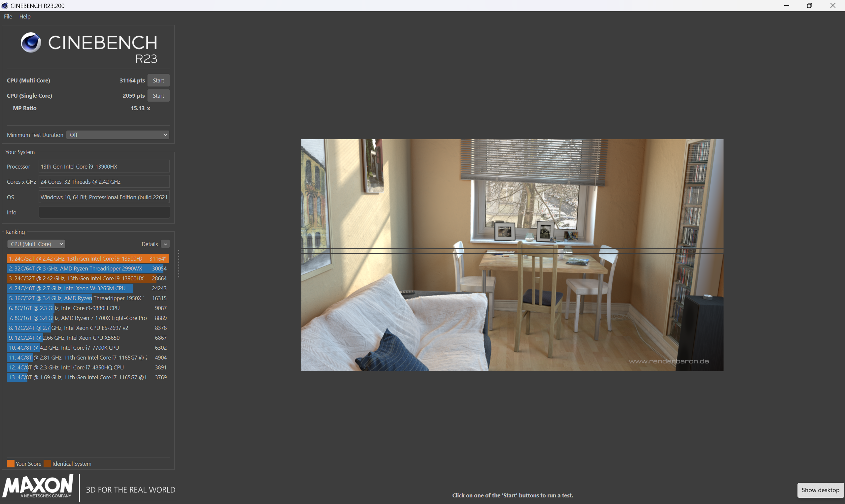The width and height of the screenshot is (845, 504).
Task: Click the rendered room preview image
Action: point(512,255)
